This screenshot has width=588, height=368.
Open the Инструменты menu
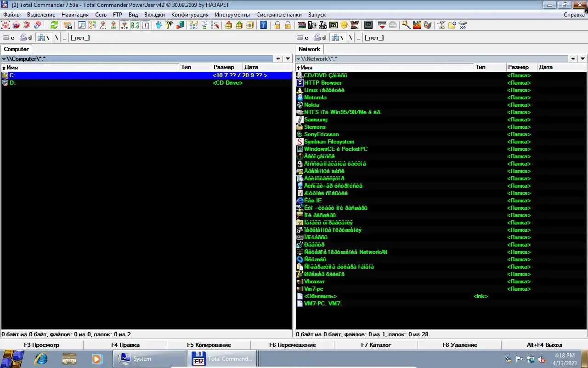[x=232, y=15]
